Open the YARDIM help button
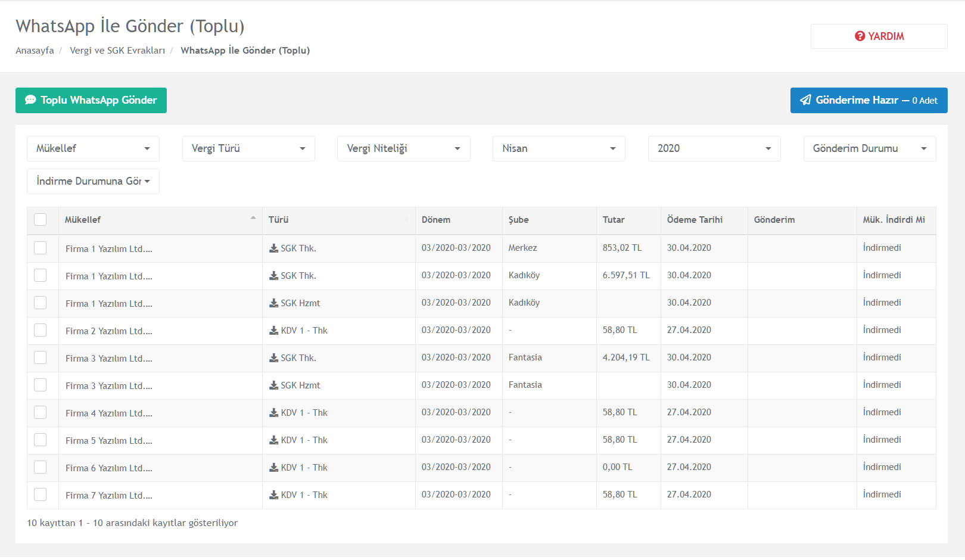965x560 pixels. coord(879,36)
